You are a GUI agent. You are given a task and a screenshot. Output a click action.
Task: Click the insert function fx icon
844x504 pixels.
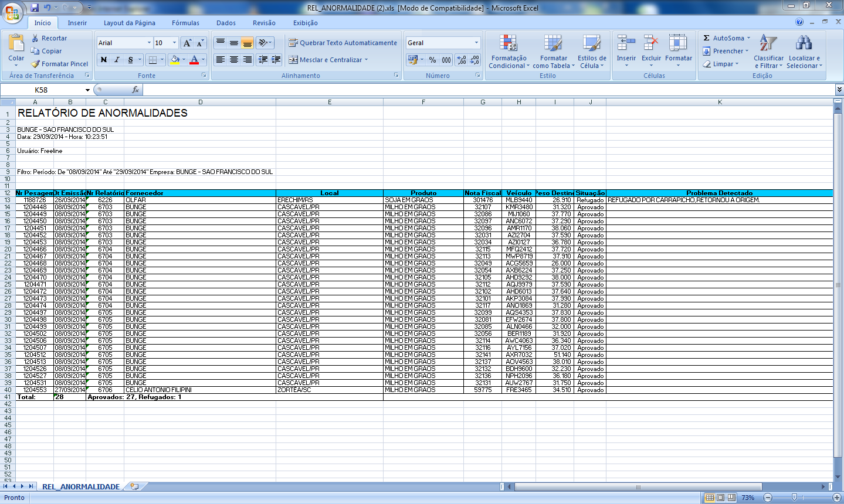pos(135,90)
